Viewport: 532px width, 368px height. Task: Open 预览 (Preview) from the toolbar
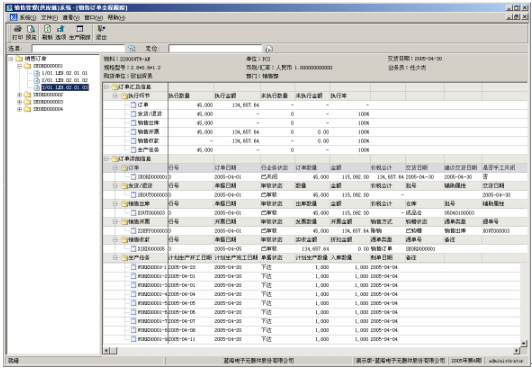coord(31,33)
